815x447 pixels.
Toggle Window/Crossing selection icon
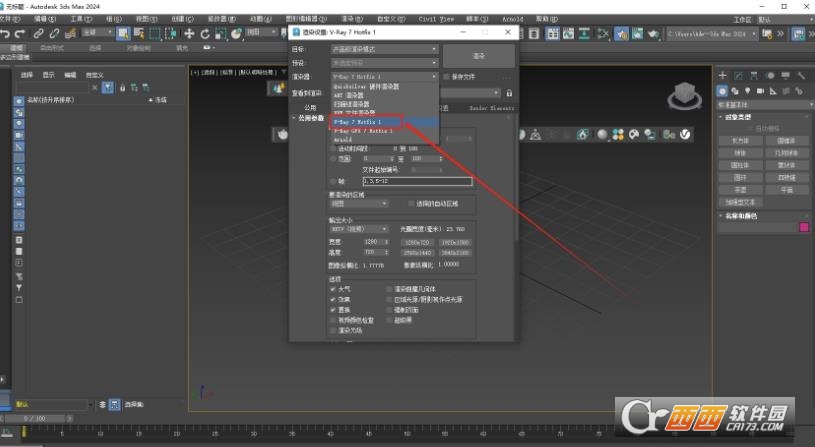[170, 34]
